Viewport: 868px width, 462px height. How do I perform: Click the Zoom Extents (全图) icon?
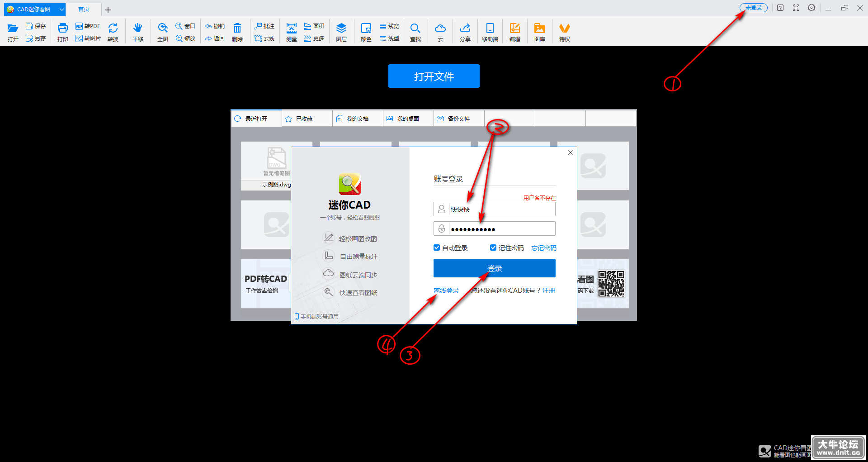click(x=163, y=28)
